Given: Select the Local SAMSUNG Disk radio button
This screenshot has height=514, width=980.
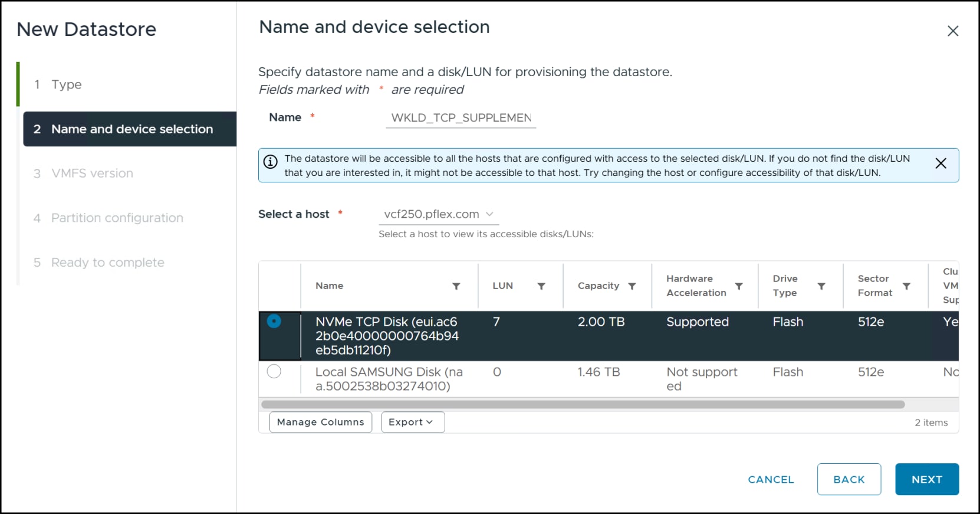Looking at the screenshot, I should [274, 371].
